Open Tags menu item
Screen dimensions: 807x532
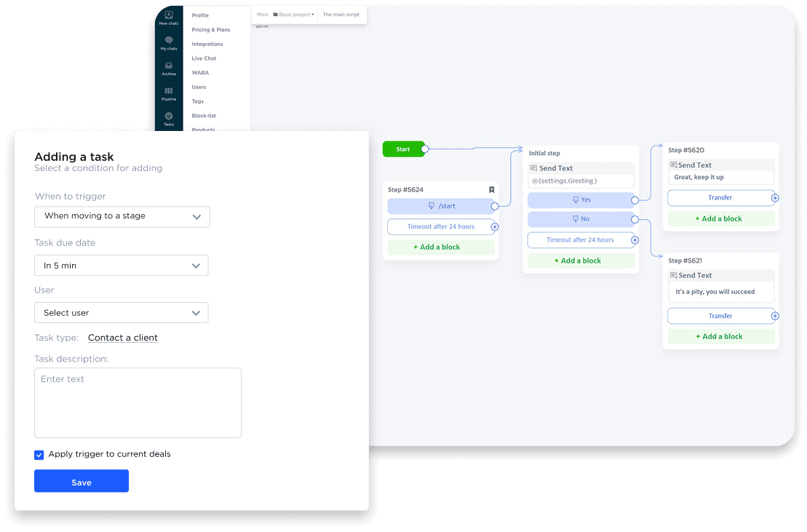click(x=198, y=102)
